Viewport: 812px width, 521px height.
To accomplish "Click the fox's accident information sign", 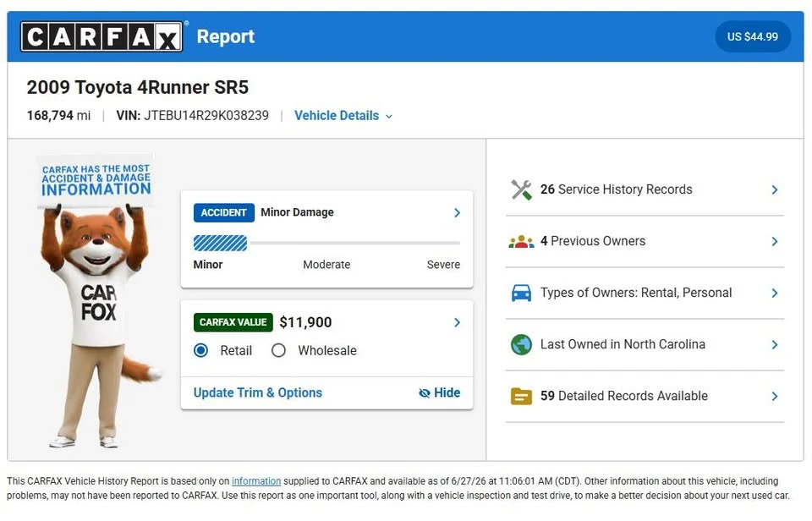I will click(x=96, y=180).
